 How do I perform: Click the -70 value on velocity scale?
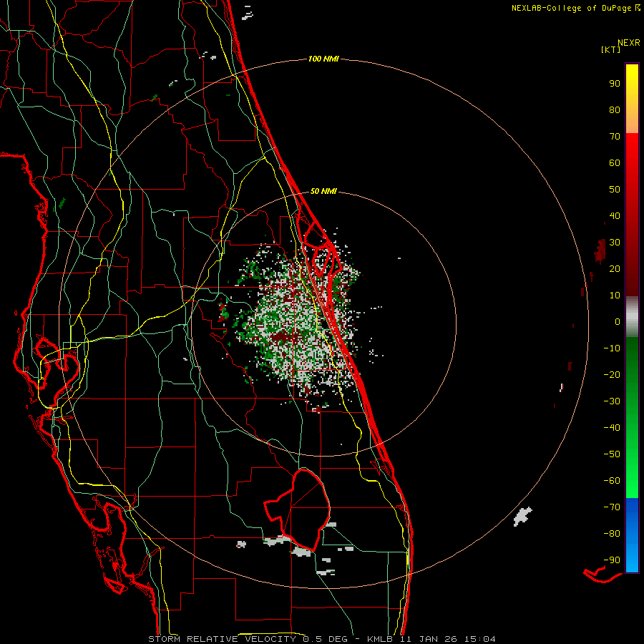click(612, 507)
